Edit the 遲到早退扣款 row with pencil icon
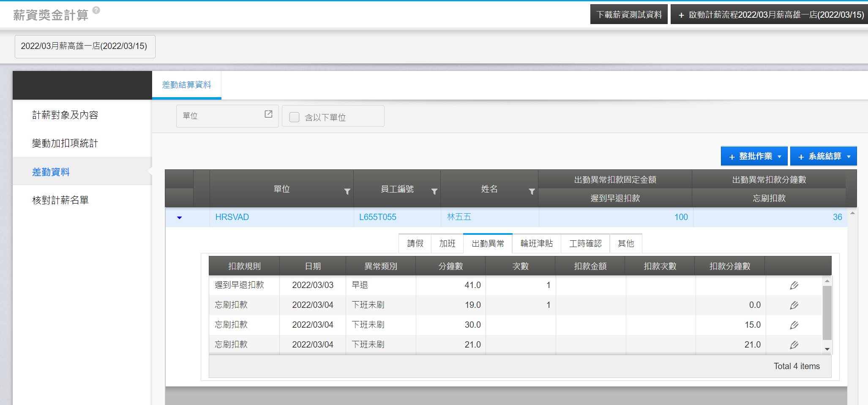 pos(794,285)
